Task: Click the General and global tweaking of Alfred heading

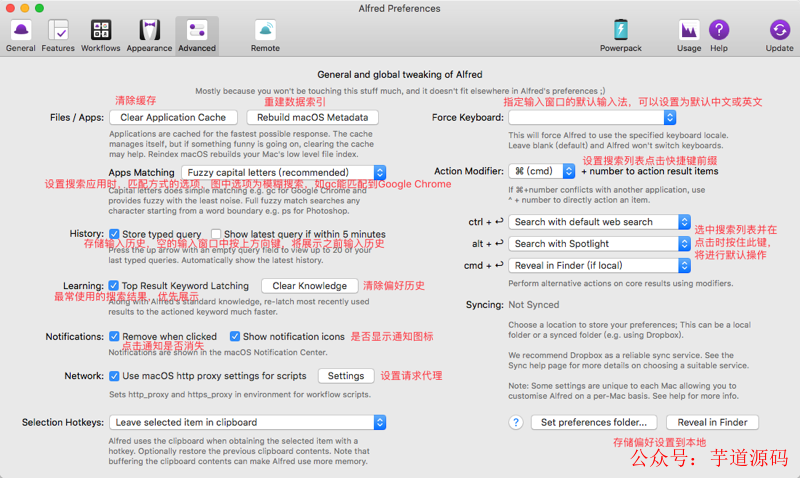Action: coord(399,74)
